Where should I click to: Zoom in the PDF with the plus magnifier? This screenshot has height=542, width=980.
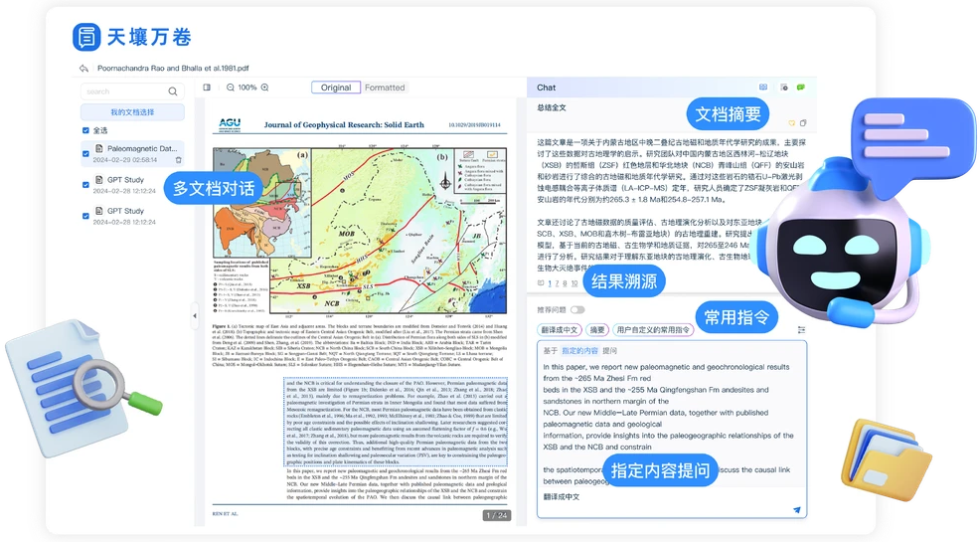265,88
